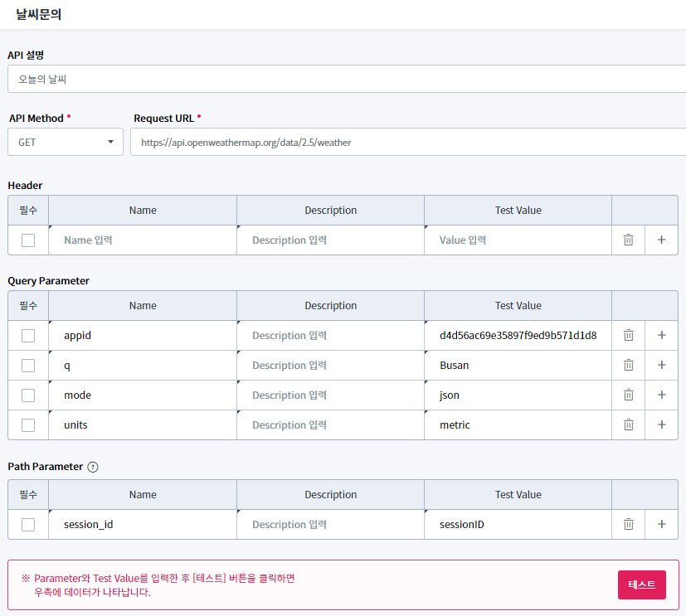Delete the appid query parameter row
Image resolution: width=686 pixels, height=616 pixels.
click(x=628, y=335)
